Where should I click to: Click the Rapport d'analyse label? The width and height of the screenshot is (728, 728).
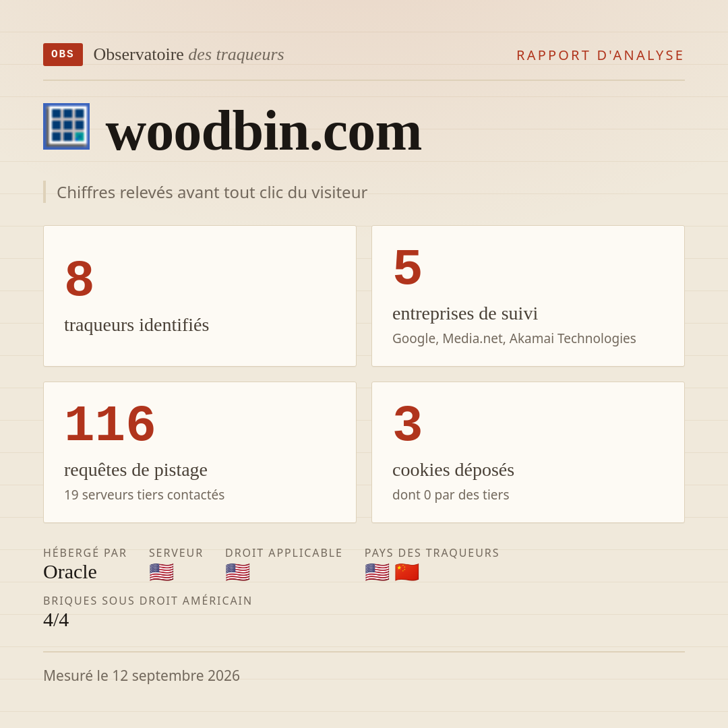click(601, 55)
